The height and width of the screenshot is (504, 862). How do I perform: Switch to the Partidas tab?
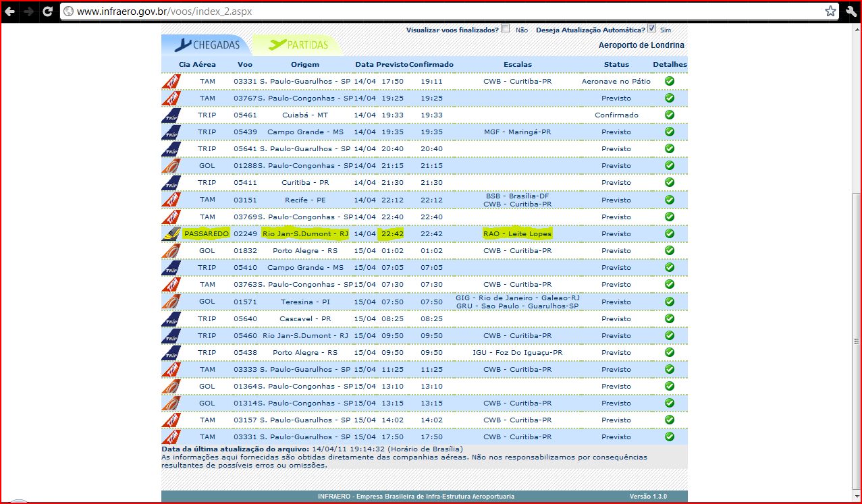click(x=297, y=45)
